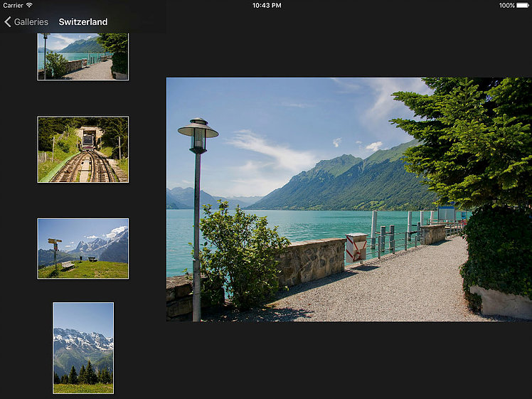Tap the Wi-Fi signal icon in status bar
The height and width of the screenshot is (399, 532).
tap(29, 5)
